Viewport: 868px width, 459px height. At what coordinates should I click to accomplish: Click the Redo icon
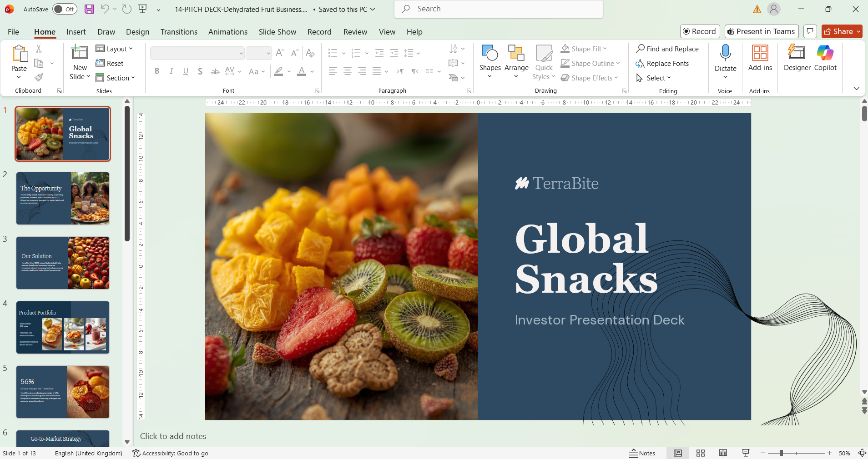tap(127, 9)
